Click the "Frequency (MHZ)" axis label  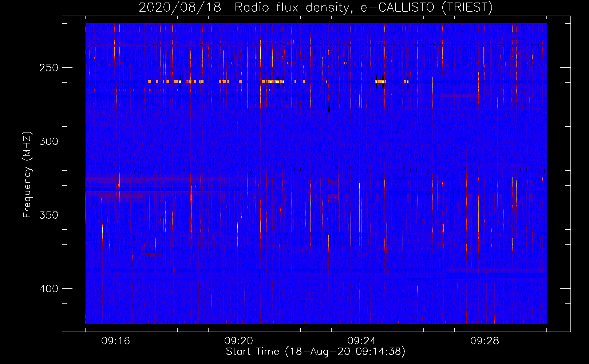pos(27,175)
